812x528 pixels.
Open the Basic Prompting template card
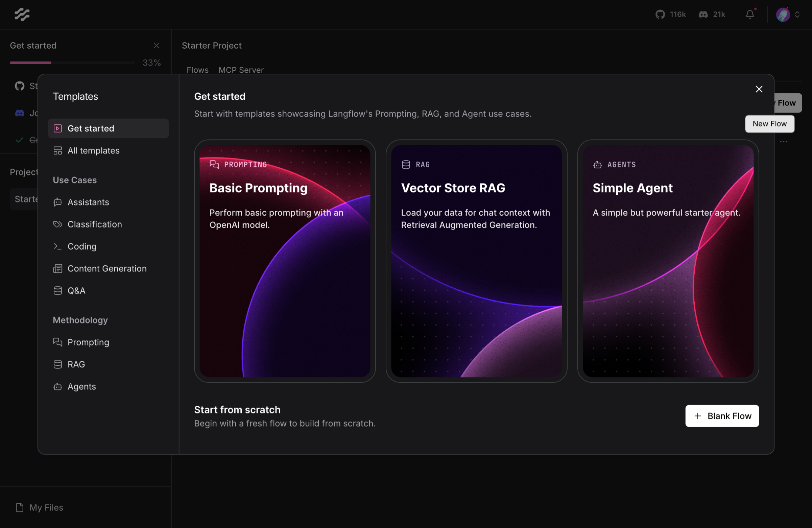click(x=285, y=261)
